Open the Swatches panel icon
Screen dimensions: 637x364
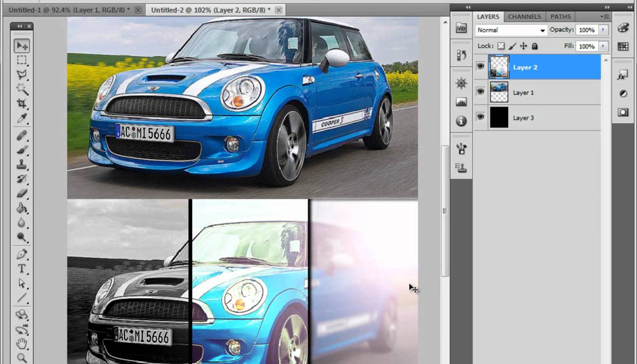(x=623, y=47)
